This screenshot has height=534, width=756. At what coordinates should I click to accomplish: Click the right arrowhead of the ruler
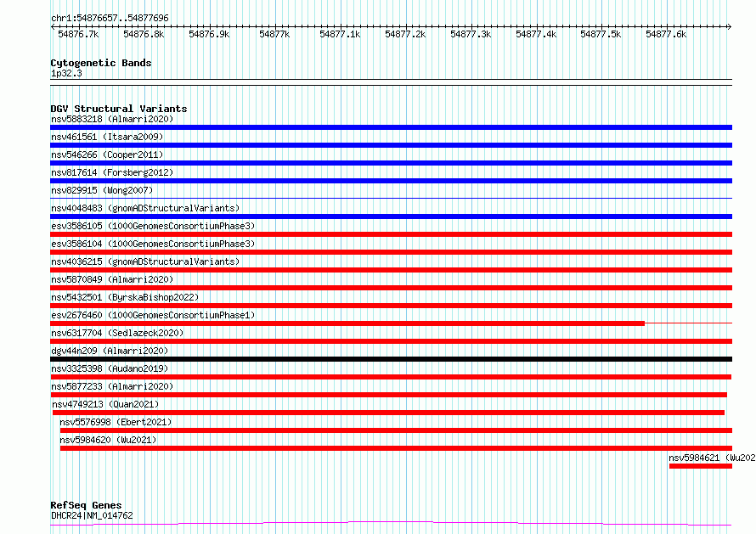pyautogui.click(x=730, y=26)
